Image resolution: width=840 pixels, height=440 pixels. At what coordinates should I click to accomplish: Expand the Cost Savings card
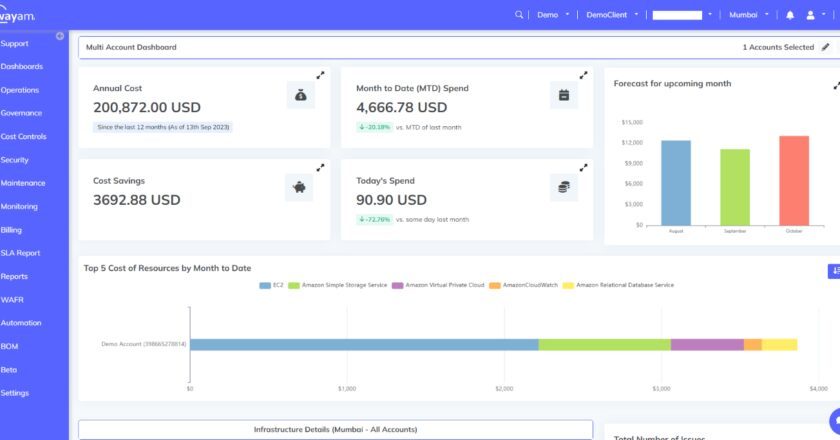pyautogui.click(x=320, y=168)
